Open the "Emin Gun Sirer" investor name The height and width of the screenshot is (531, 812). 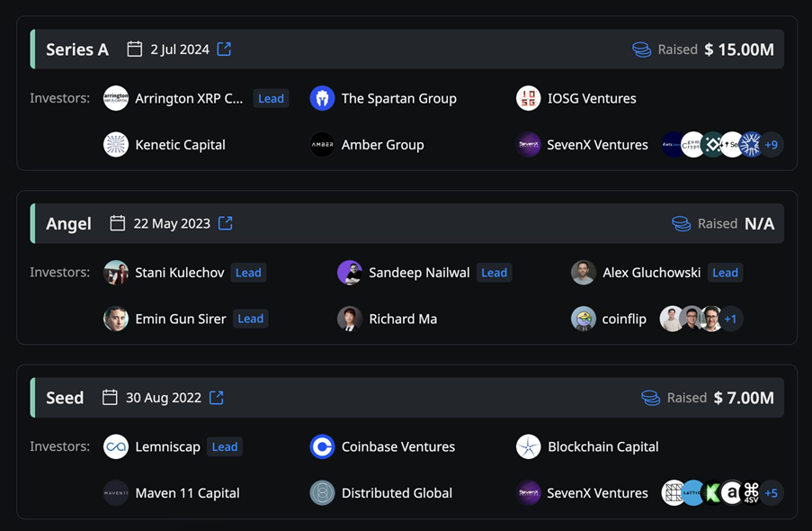coord(181,319)
